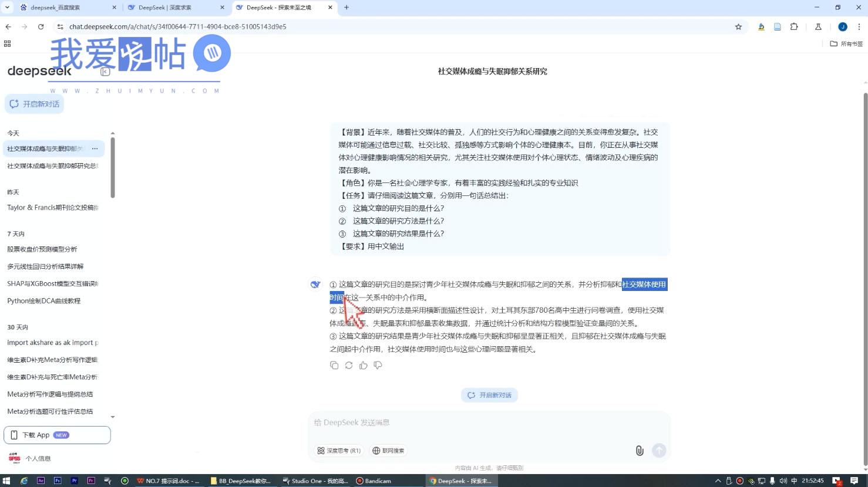868x487 pixels.
Task: Bookmark this page with the star icon
Action: click(x=738, y=26)
